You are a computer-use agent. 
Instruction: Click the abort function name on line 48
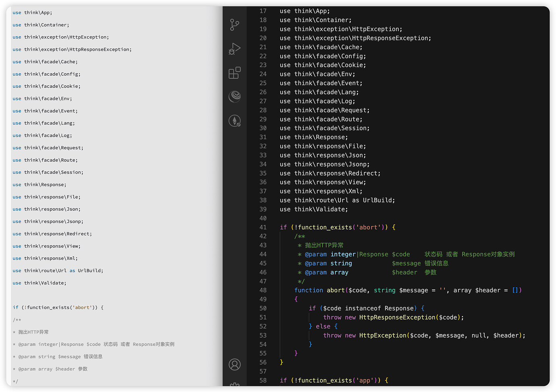tap(336, 290)
